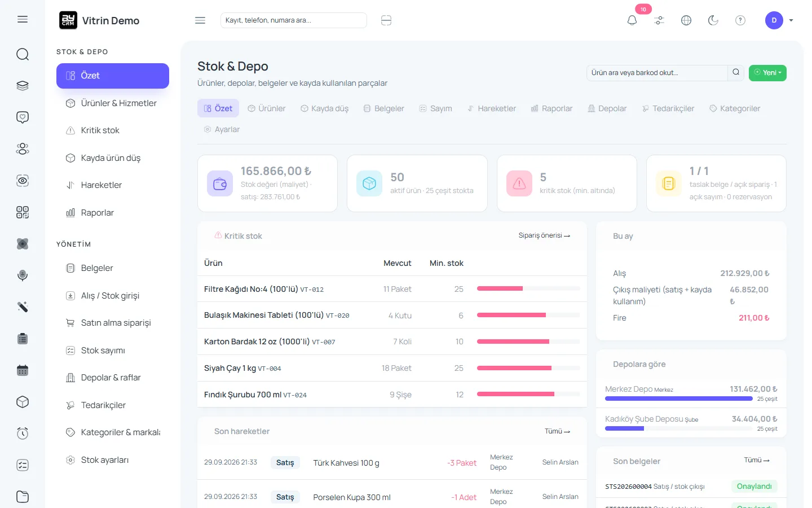The height and width of the screenshot is (508, 812).
Task: Open the microphone icon in left rail
Action: (x=23, y=275)
